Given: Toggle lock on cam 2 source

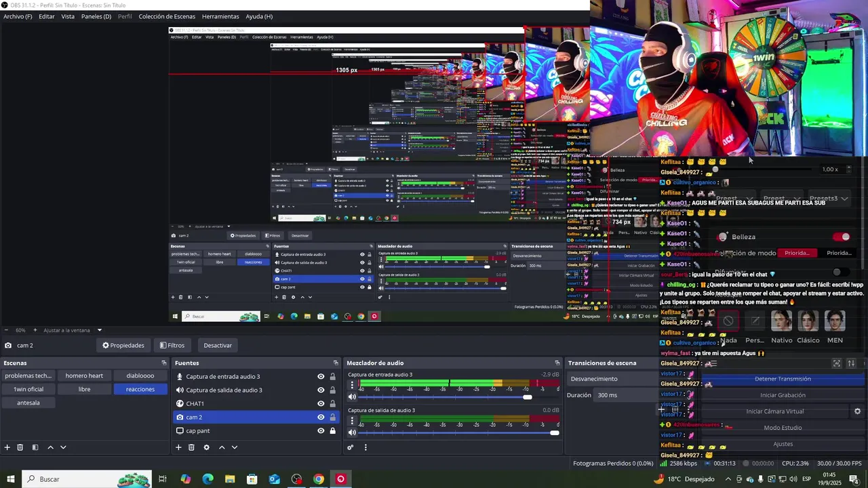Looking at the screenshot, I should [x=332, y=418].
